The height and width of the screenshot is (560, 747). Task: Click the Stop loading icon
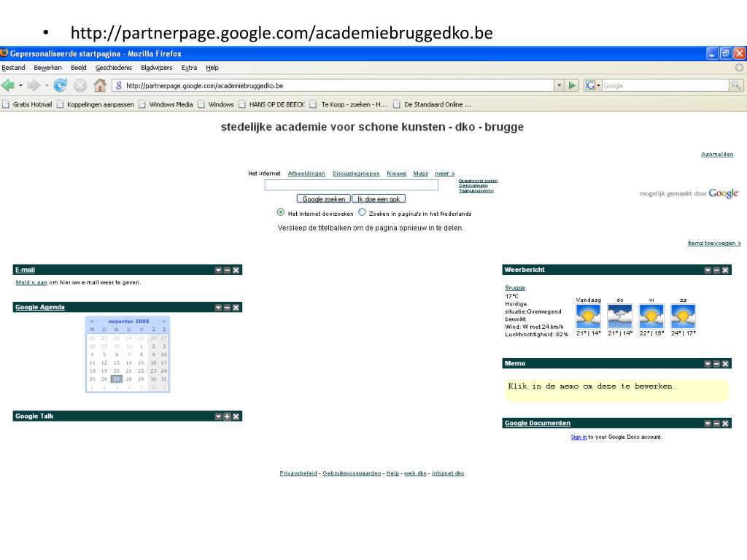click(80, 86)
